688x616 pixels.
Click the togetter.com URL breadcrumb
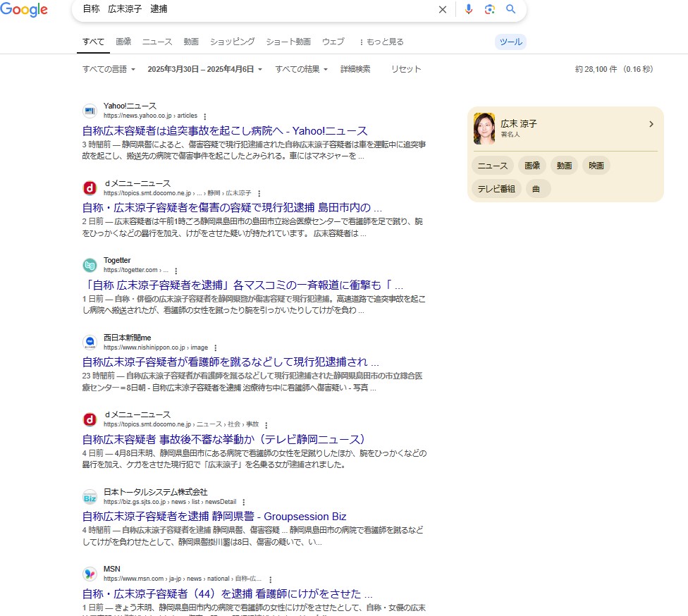136,270
